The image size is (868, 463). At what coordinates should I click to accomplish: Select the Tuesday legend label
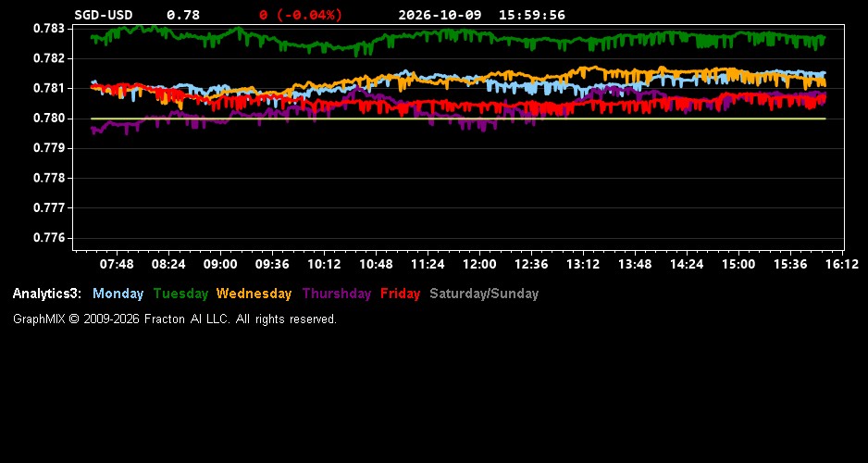coord(181,294)
